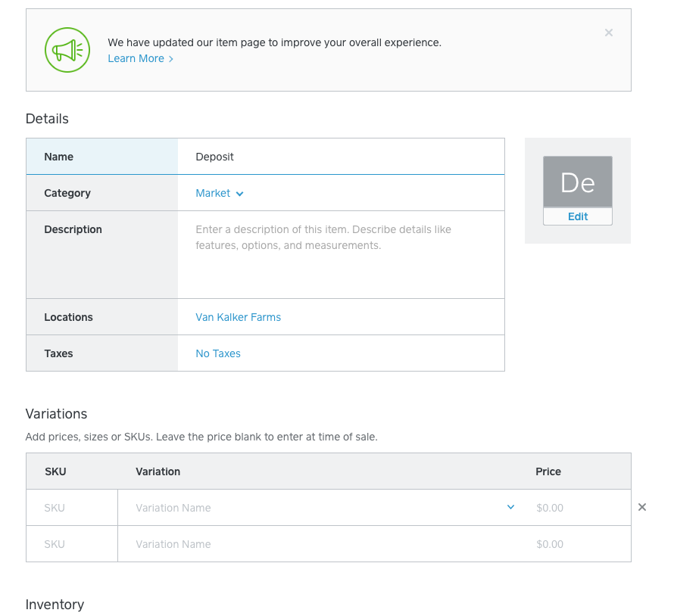Open the No Taxes setting
The height and width of the screenshot is (616, 674).
coord(218,353)
